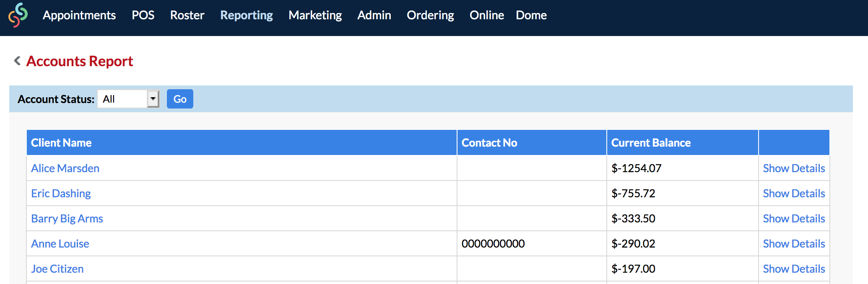This screenshot has height=284, width=868.
Task: Open the Admin menu
Action: coord(374,15)
